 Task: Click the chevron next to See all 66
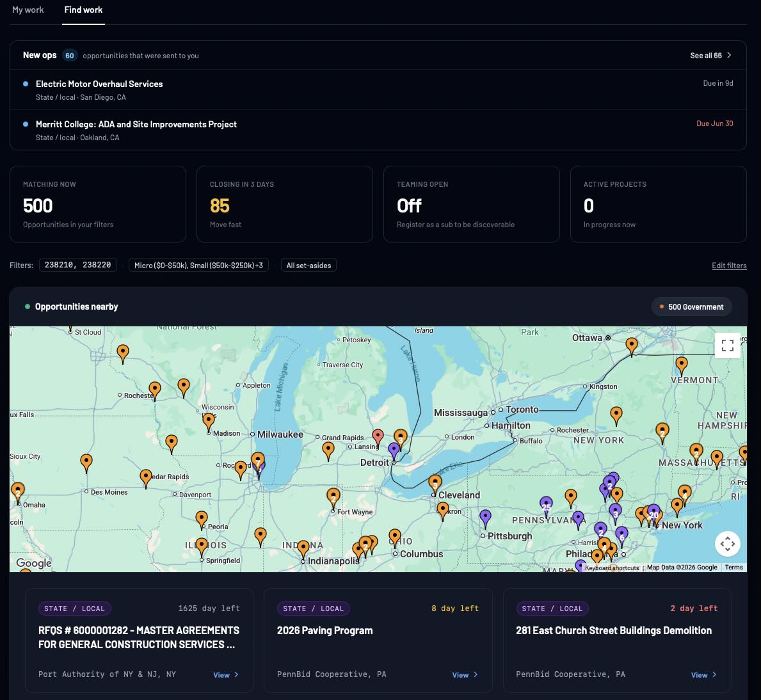click(729, 55)
